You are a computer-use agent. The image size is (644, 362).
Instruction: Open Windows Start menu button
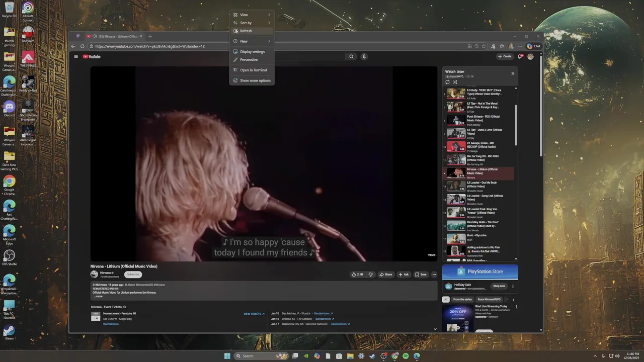pyautogui.click(x=227, y=356)
